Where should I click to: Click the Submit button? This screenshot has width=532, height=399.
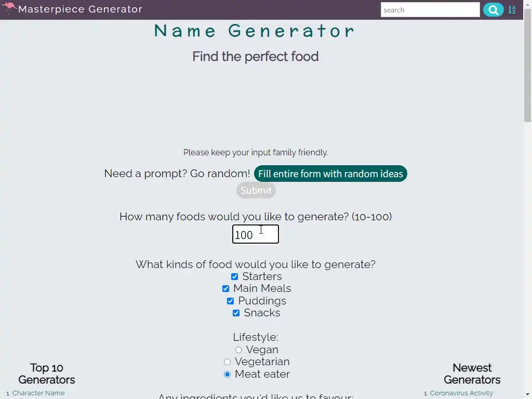256,191
